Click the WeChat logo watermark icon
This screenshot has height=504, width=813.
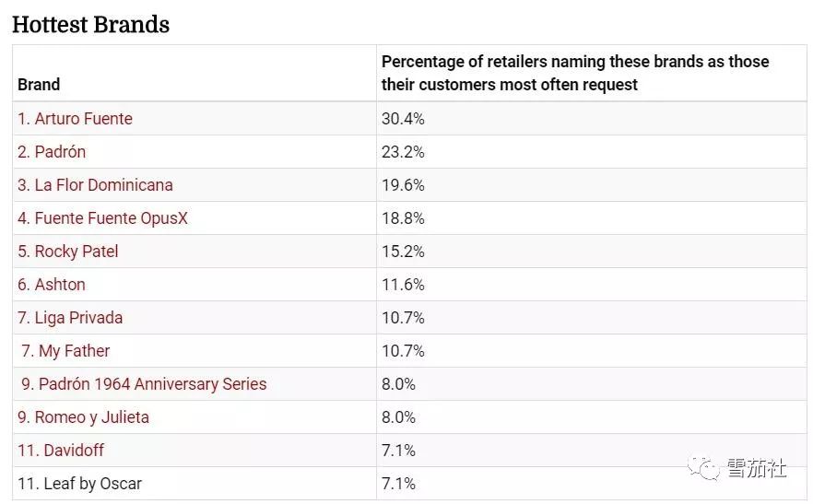click(x=708, y=468)
